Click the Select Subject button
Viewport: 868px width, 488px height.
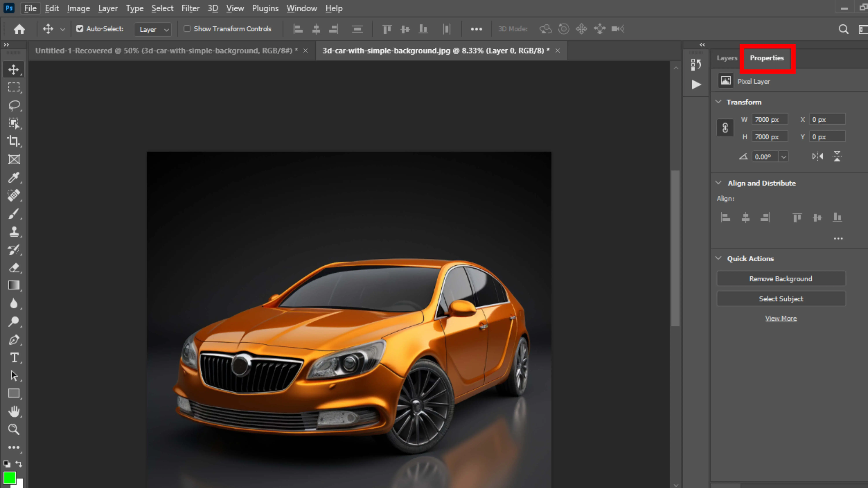[781, 299]
